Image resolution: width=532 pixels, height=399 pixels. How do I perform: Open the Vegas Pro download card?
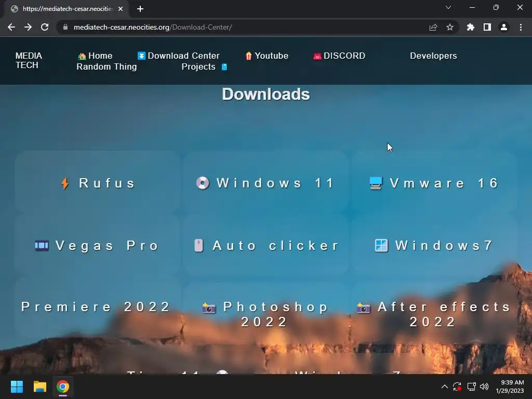(98, 245)
